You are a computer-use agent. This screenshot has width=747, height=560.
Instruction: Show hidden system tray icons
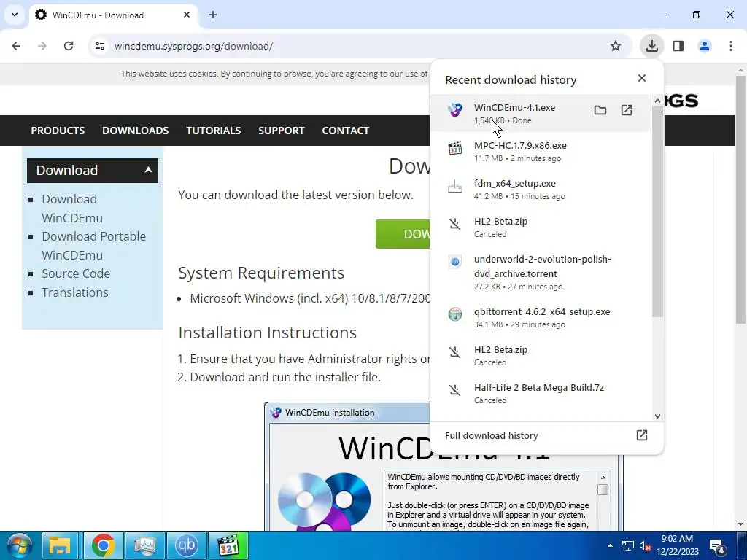611,545
